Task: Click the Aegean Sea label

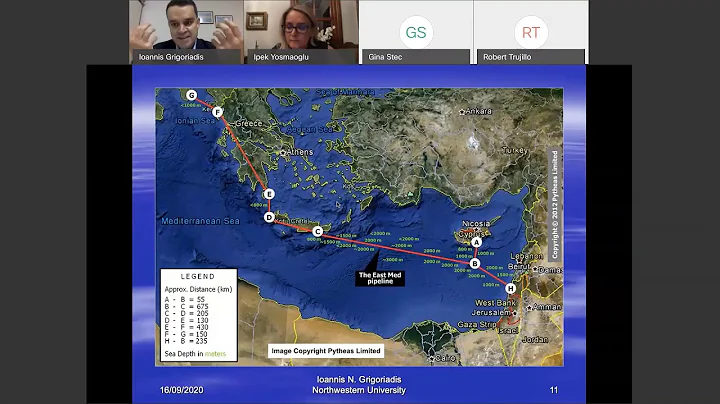Action: pos(309,130)
